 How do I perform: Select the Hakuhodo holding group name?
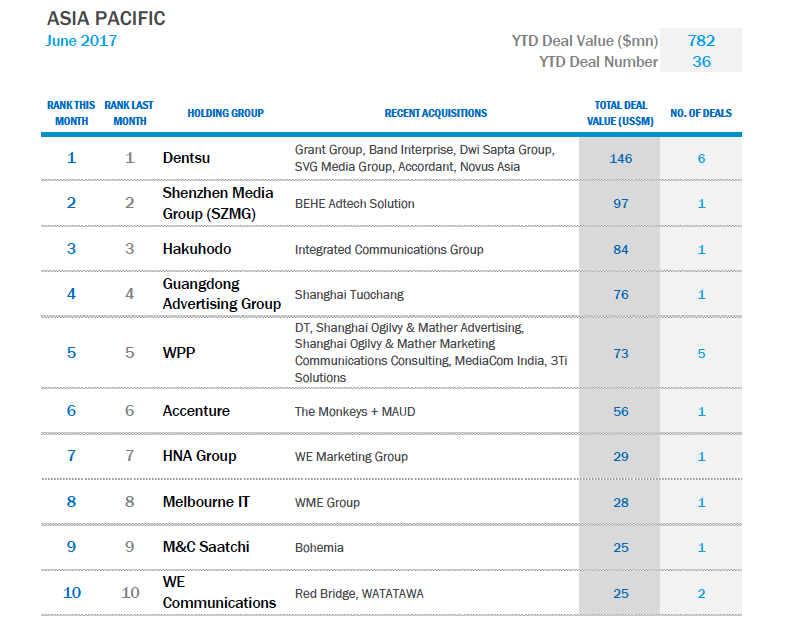coord(199,249)
